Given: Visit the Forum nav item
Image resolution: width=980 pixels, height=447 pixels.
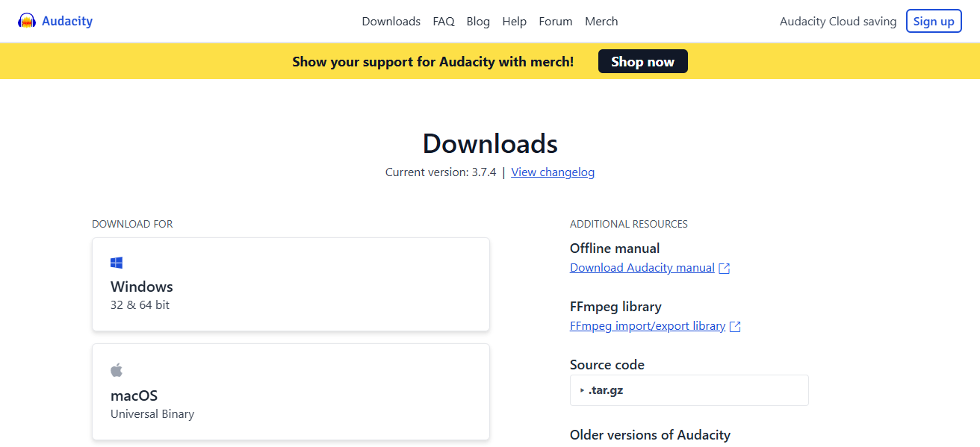Looking at the screenshot, I should point(556,22).
